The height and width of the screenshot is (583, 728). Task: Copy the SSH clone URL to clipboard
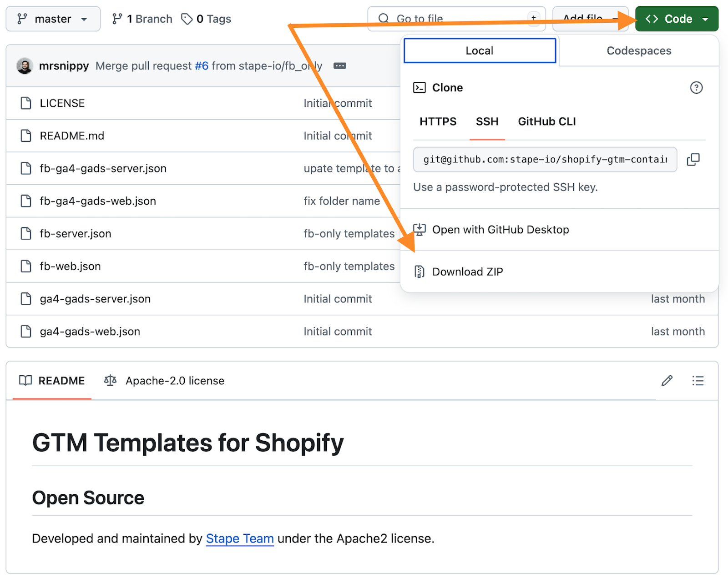click(x=693, y=159)
